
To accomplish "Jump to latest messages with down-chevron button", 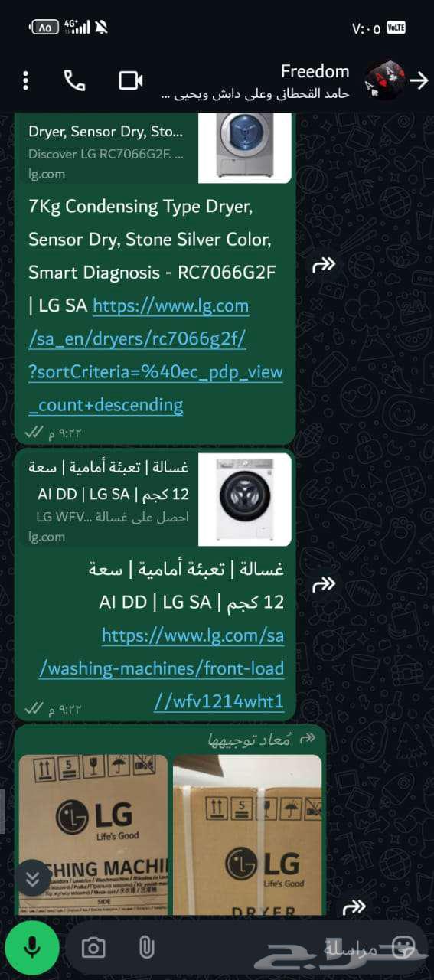I will point(32,879).
